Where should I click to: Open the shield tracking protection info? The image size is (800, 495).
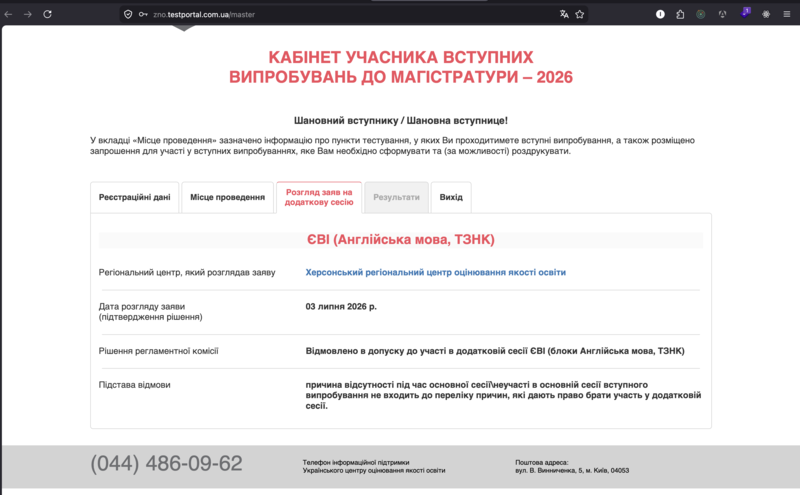(x=128, y=14)
